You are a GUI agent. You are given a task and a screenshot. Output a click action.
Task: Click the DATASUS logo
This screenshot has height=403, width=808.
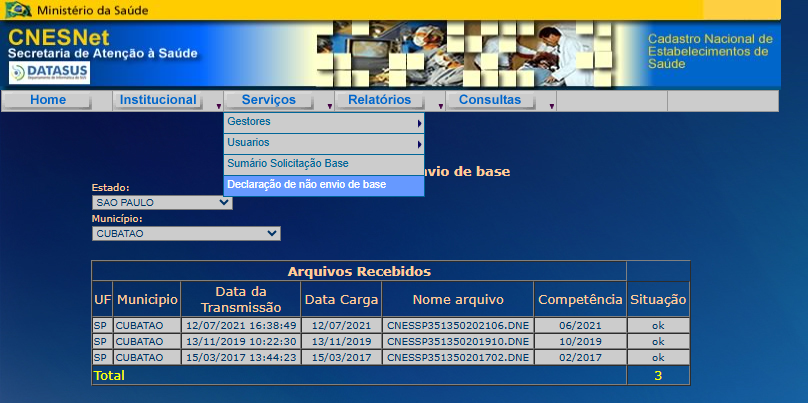tap(49, 73)
